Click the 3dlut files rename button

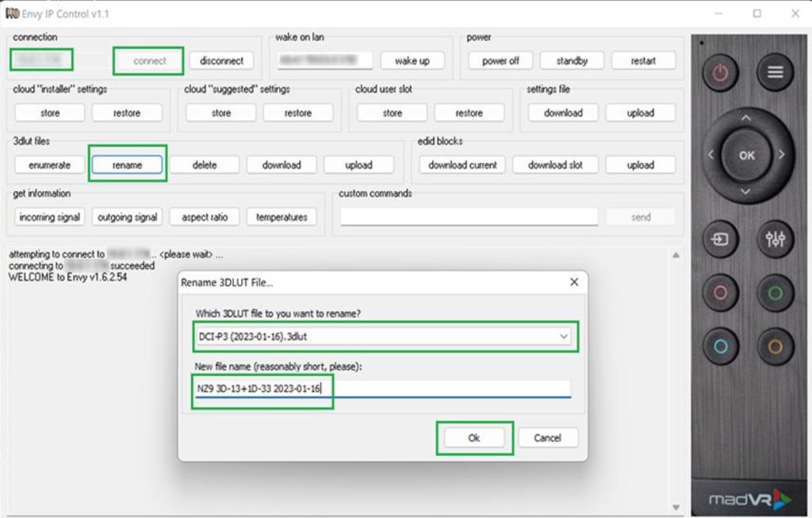click(127, 165)
